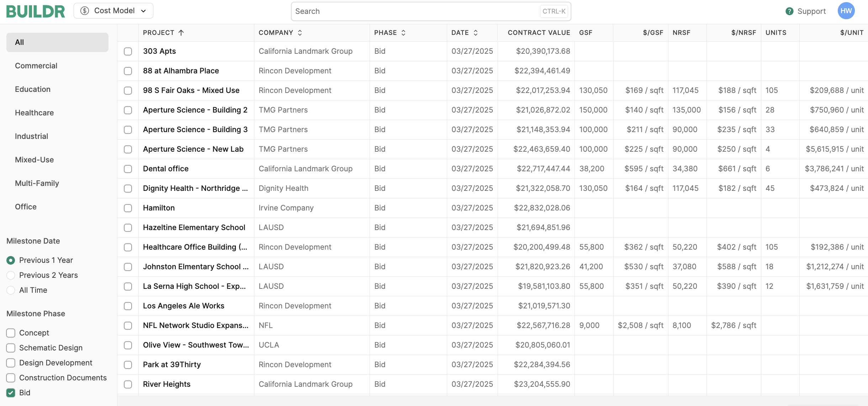Click the dollar sign Cost Model icon

(85, 11)
